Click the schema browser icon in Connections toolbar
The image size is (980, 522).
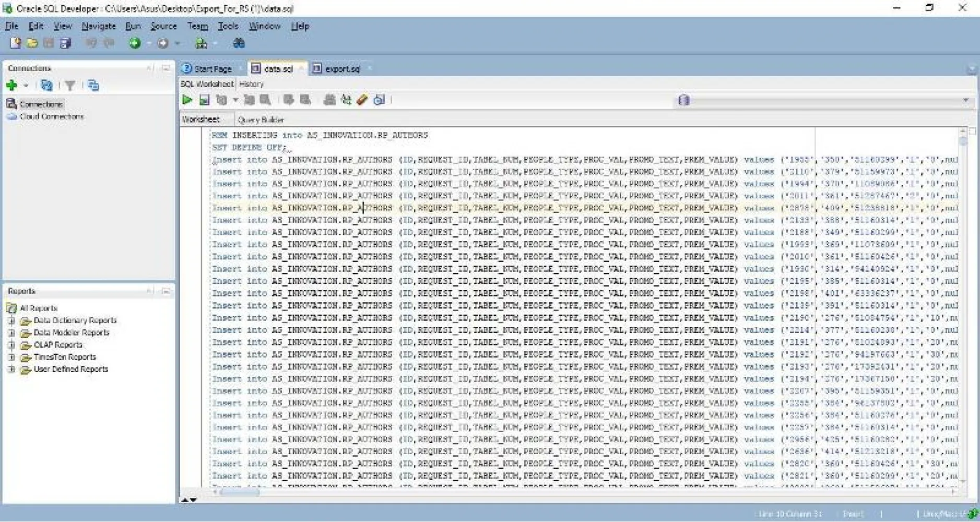[93, 85]
